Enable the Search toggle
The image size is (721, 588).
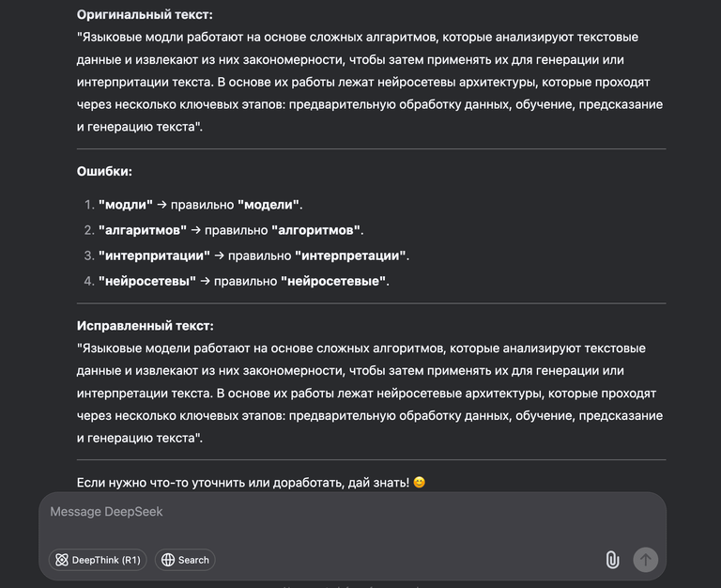coord(185,560)
